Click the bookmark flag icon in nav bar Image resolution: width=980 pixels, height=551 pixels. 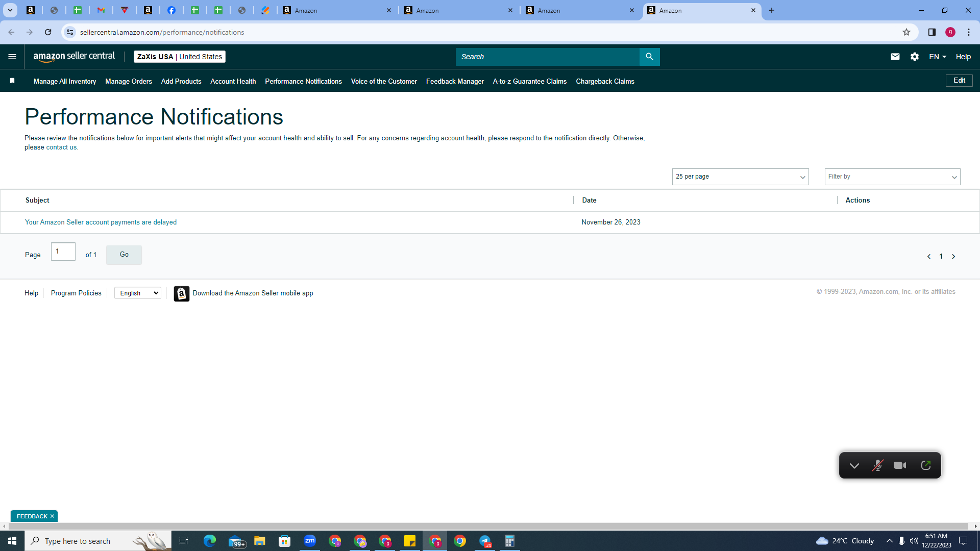point(12,81)
